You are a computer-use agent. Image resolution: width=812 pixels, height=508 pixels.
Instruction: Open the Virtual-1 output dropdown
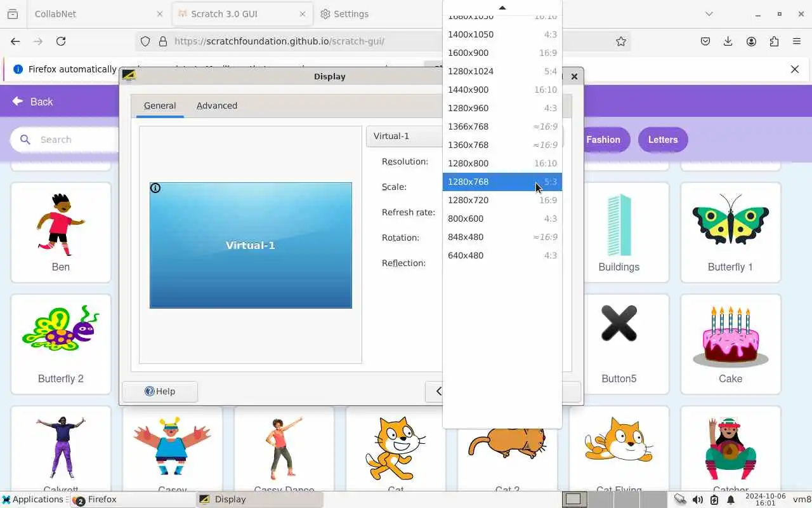coord(404,136)
